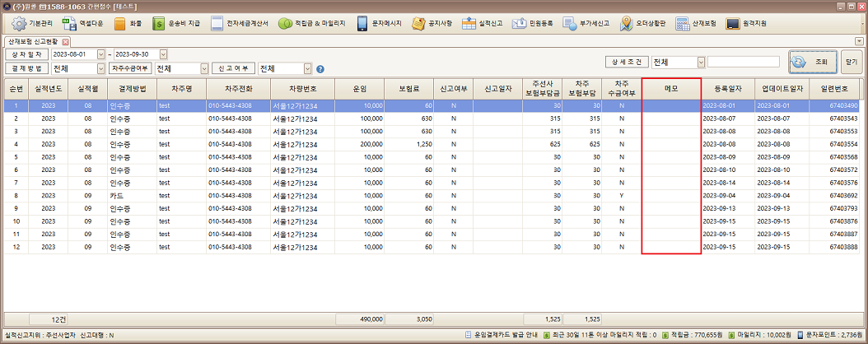Click the 닫기 close button
The image size is (868, 344).
tap(851, 62)
